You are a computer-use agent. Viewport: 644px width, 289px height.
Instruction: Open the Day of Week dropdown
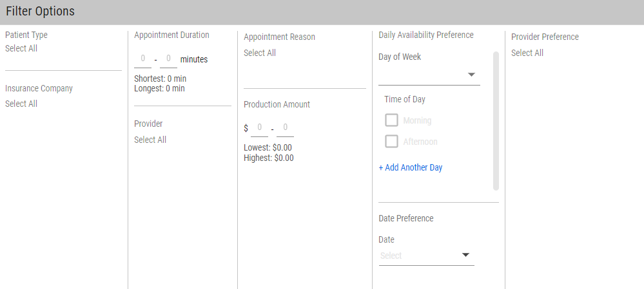point(429,75)
